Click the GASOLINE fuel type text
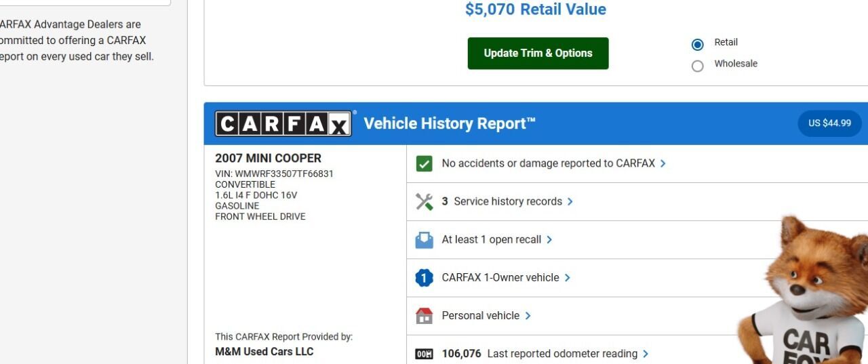Viewport: 868px width, 364px height. click(237, 206)
